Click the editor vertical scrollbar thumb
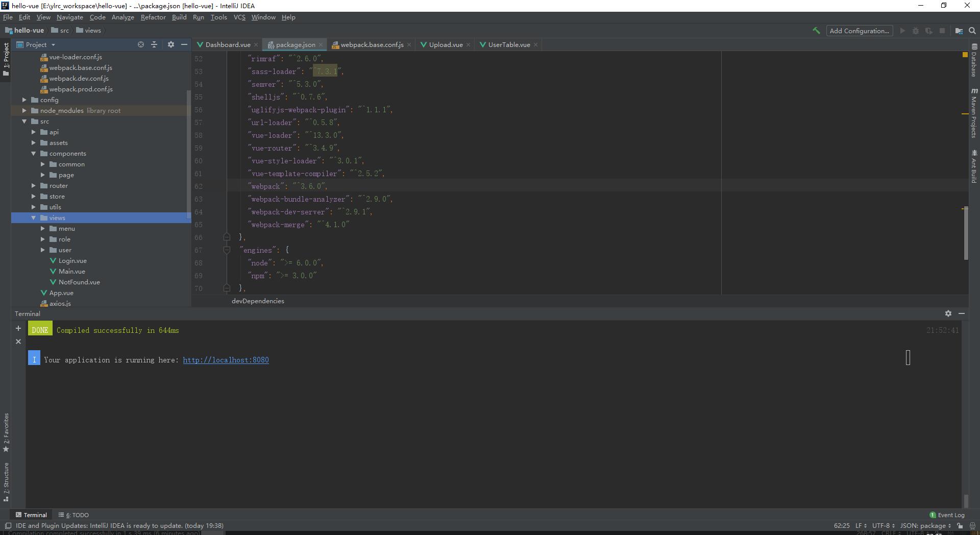 point(966,233)
